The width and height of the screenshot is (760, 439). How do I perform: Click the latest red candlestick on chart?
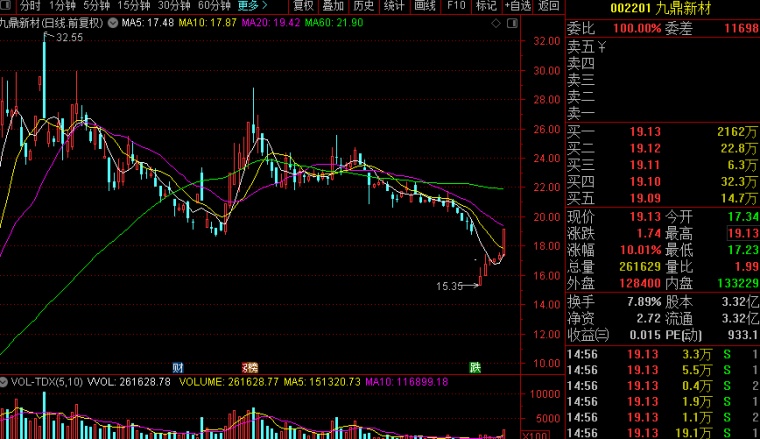(x=504, y=241)
